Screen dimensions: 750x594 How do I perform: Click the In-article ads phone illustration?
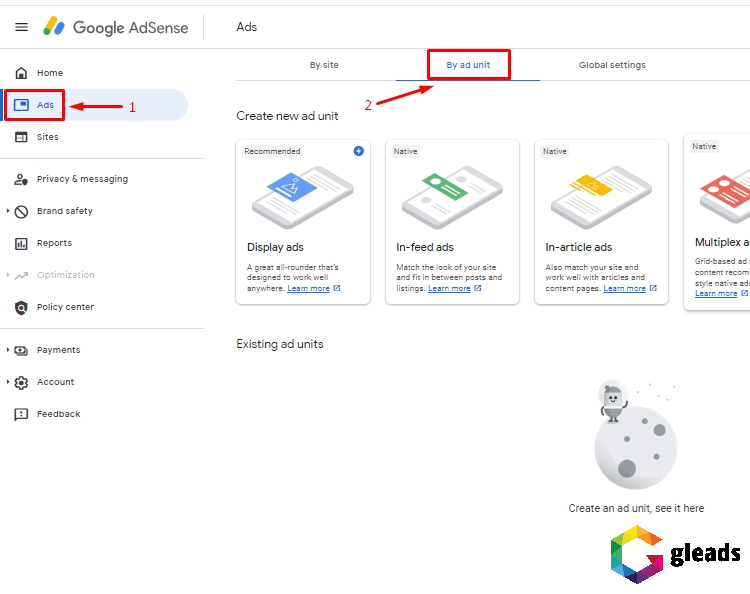click(601, 197)
